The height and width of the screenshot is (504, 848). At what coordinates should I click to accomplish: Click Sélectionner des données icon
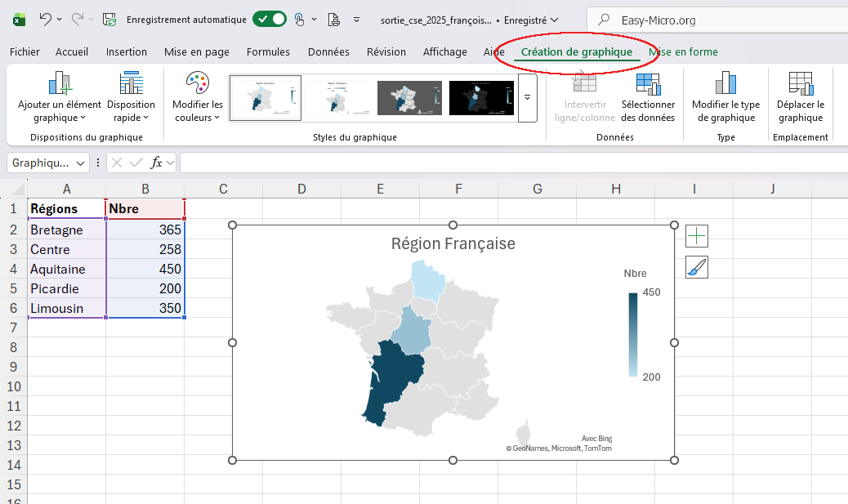click(648, 83)
